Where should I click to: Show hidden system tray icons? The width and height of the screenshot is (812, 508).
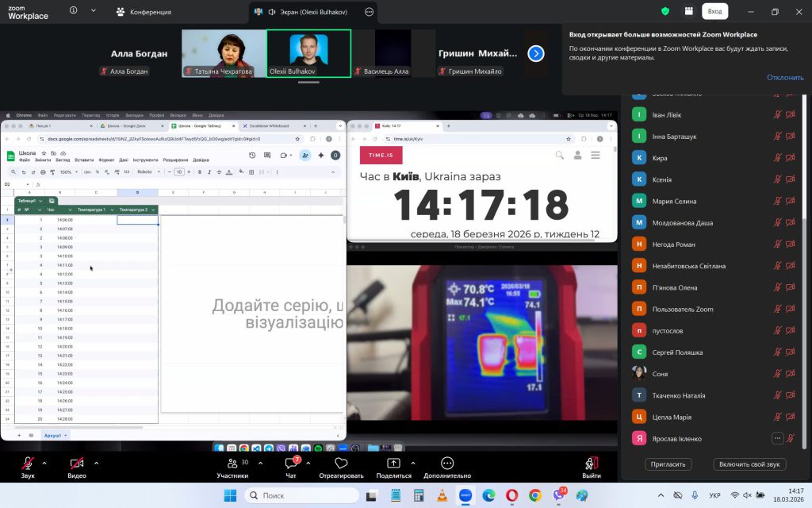coord(661,495)
